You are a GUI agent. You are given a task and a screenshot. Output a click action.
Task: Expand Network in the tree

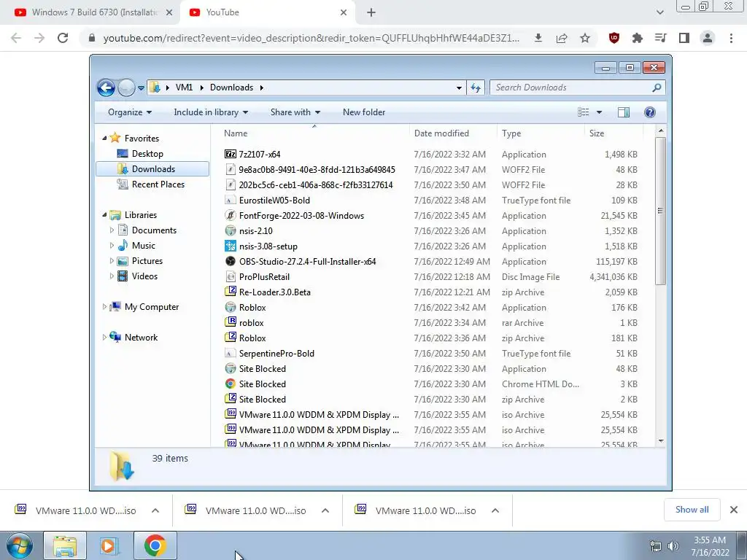pyautogui.click(x=104, y=338)
